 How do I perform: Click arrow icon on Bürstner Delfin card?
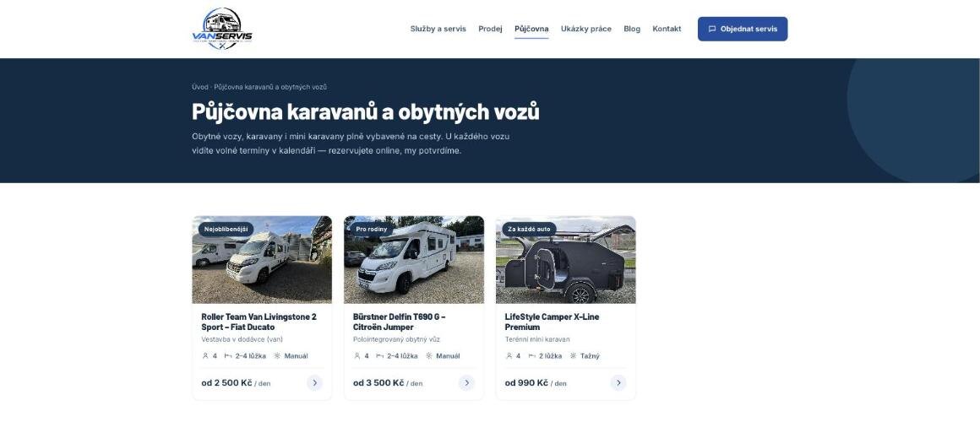click(466, 382)
